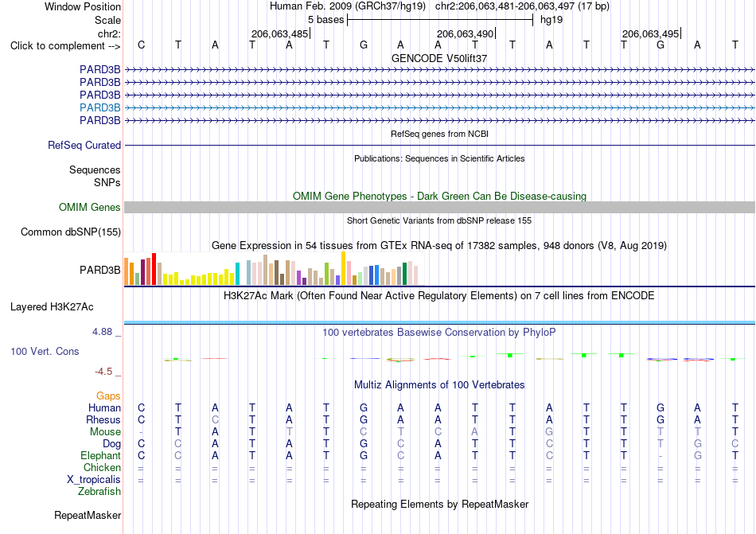Click the -4.5 PhyloP lower scale value
The height and width of the screenshot is (534, 756).
pyautogui.click(x=103, y=372)
